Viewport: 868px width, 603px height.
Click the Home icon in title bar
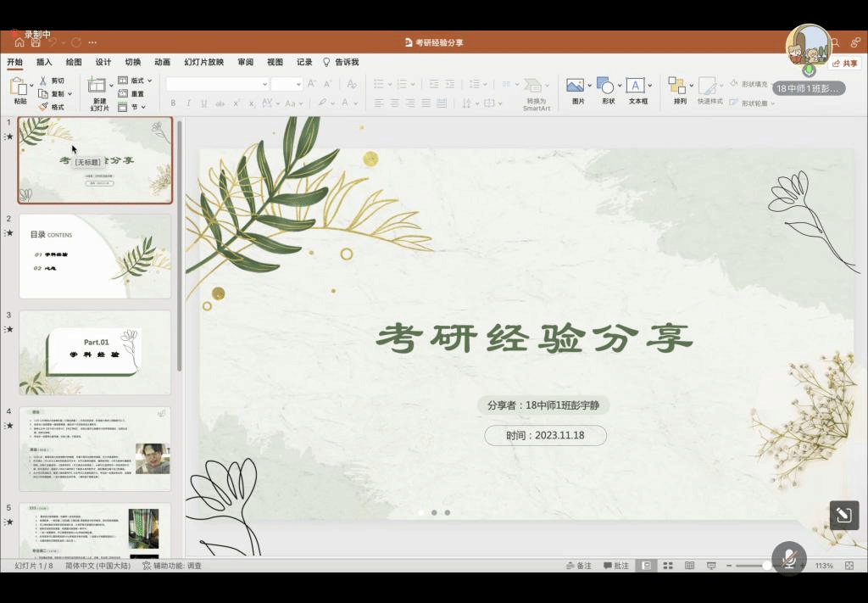(19, 42)
